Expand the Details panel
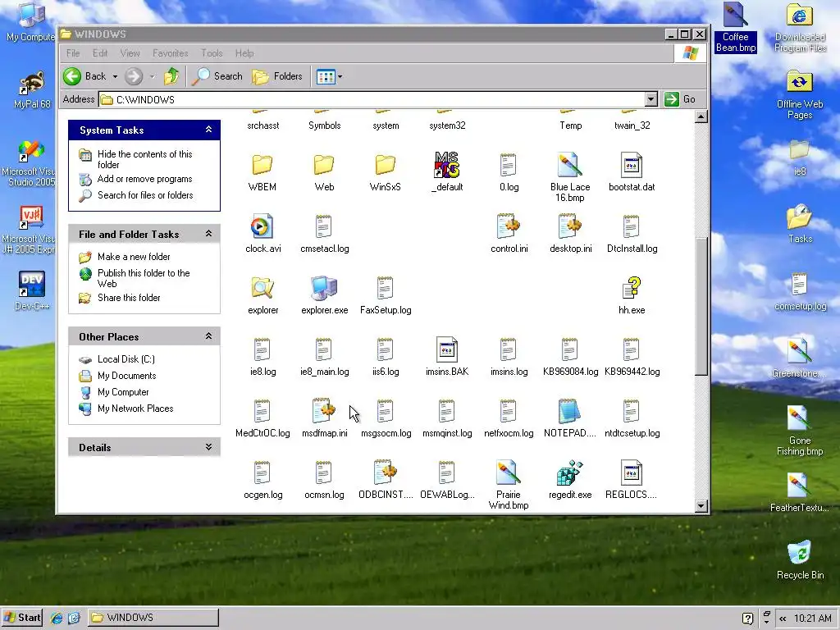This screenshot has width=840, height=630. (x=208, y=447)
